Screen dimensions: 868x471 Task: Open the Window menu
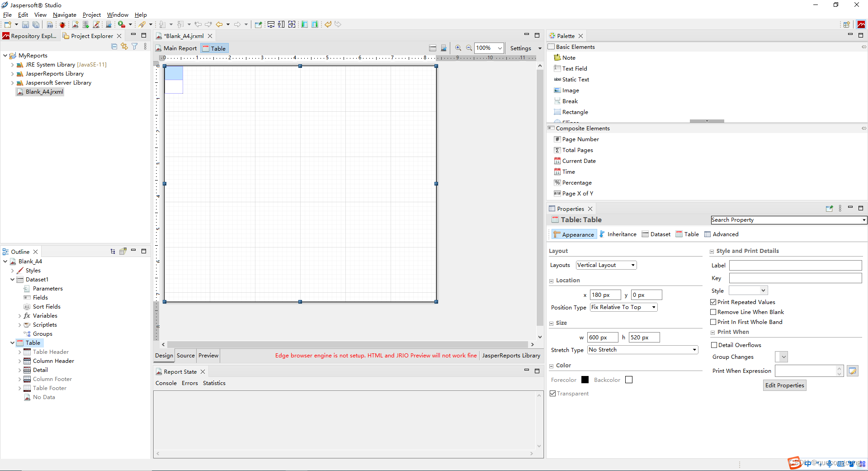pyautogui.click(x=118, y=14)
